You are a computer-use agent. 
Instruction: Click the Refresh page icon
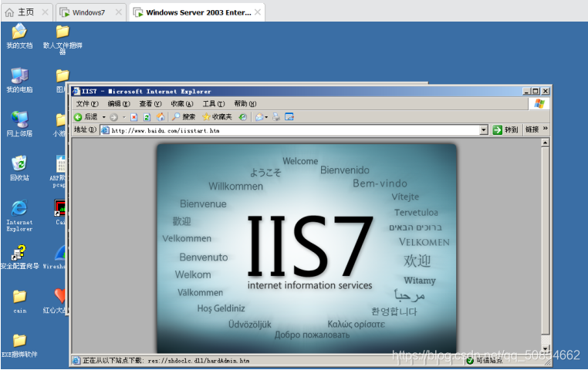[147, 117]
